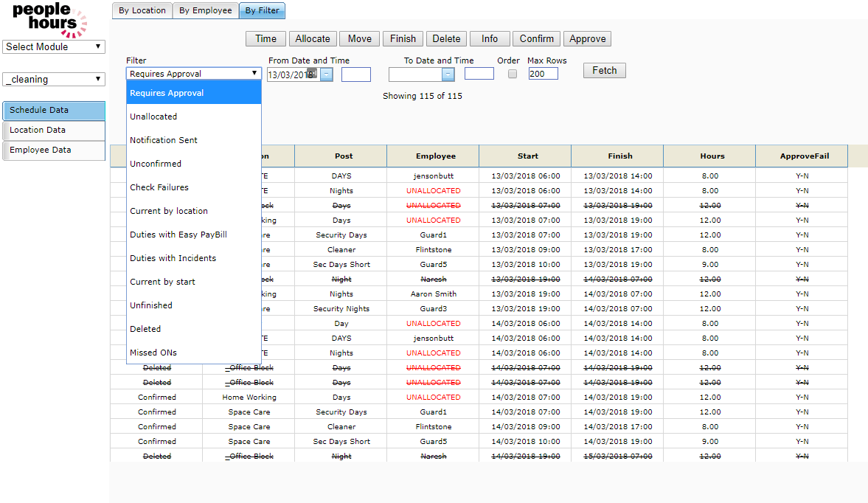The height and width of the screenshot is (503, 868).
Task: Open the From Date calendar picker
Action: 326,74
